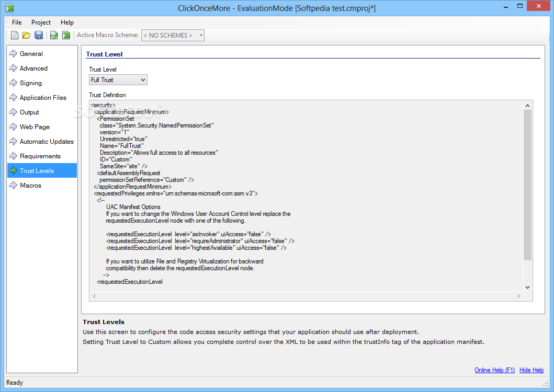Screen dimensions: 554x392
Task: Click the Online Help (F1) link
Action: [x=495, y=370]
